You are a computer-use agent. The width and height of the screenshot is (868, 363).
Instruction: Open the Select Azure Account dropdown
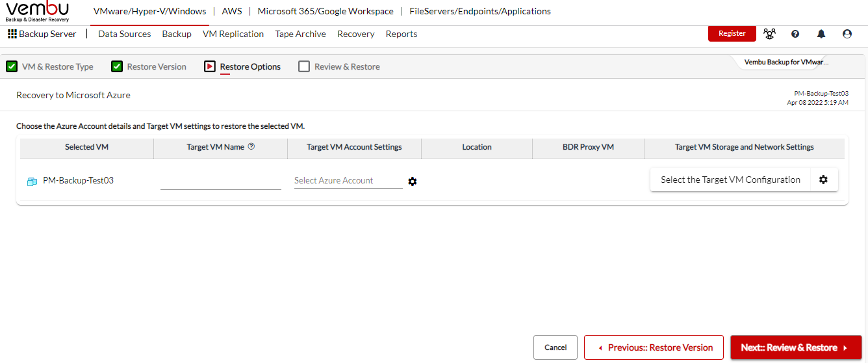pos(348,180)
